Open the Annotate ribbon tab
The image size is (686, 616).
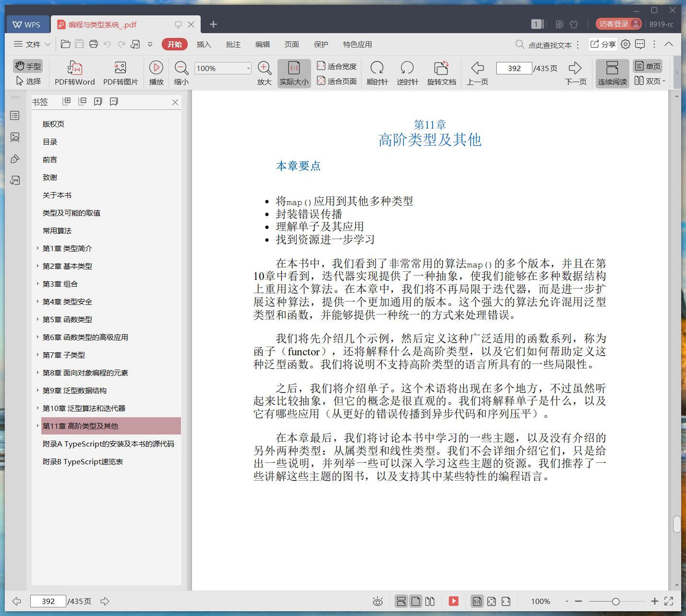233,44
